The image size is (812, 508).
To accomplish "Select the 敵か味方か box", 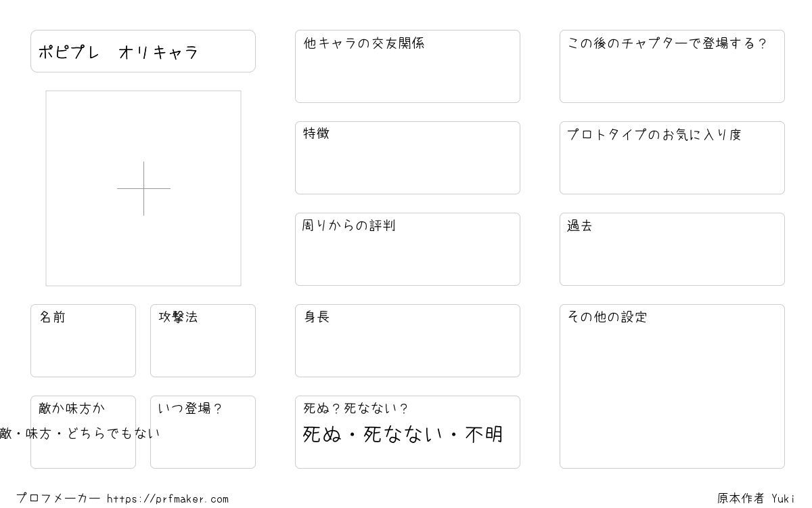I will (83, 432).
